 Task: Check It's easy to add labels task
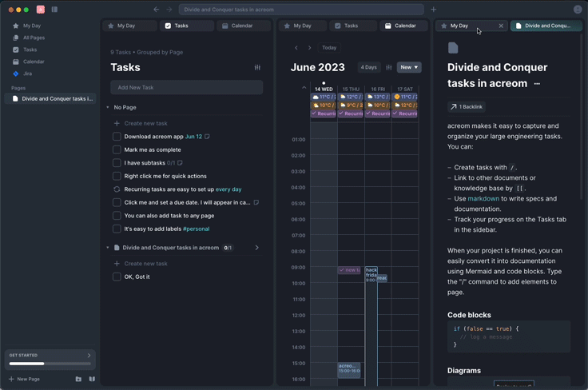[117, 229]
